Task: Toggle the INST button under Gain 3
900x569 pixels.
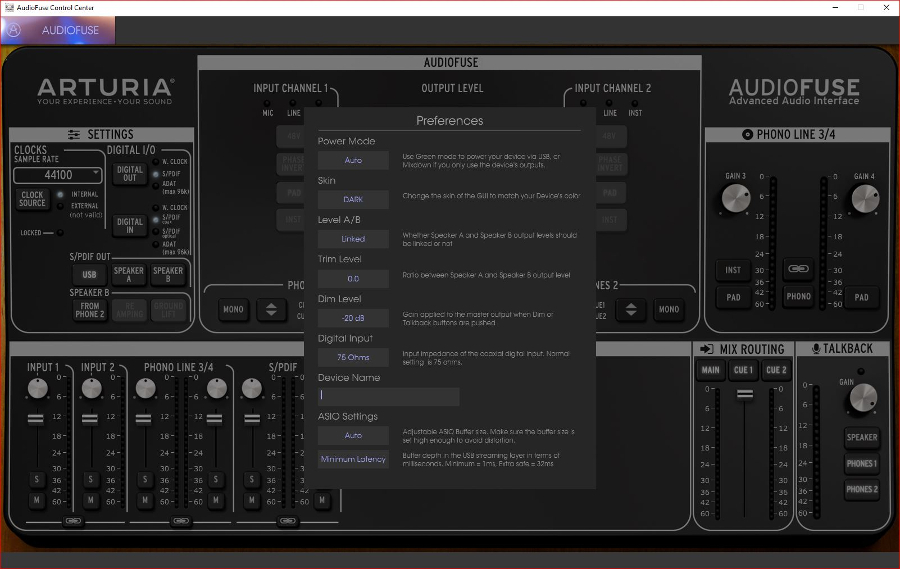Action: pos(733,270)
